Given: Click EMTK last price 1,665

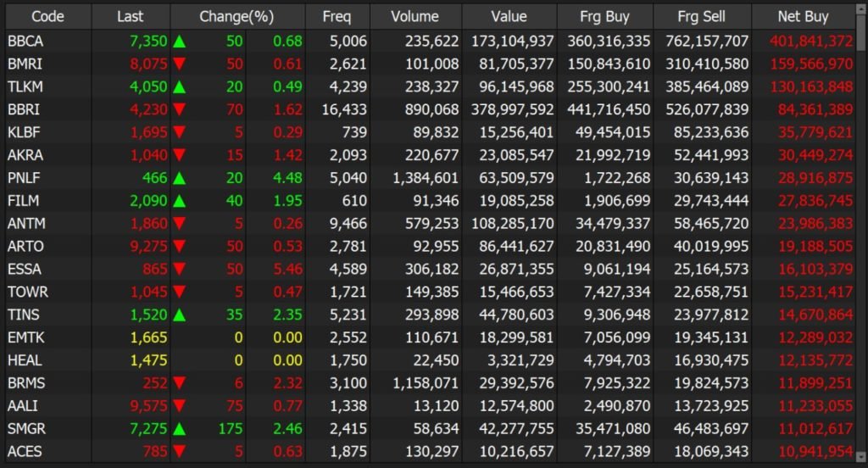Looking at the screenshot, I should click(x=148, y=337).
